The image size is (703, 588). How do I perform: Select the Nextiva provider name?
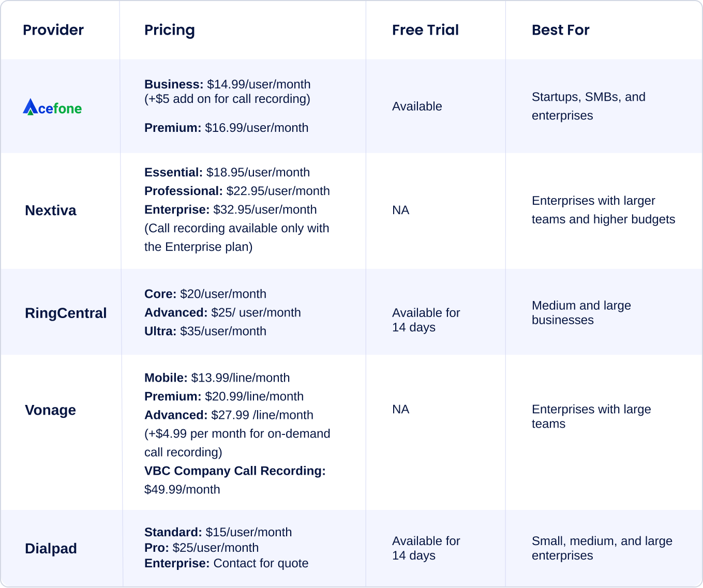(x=51, y=210)
